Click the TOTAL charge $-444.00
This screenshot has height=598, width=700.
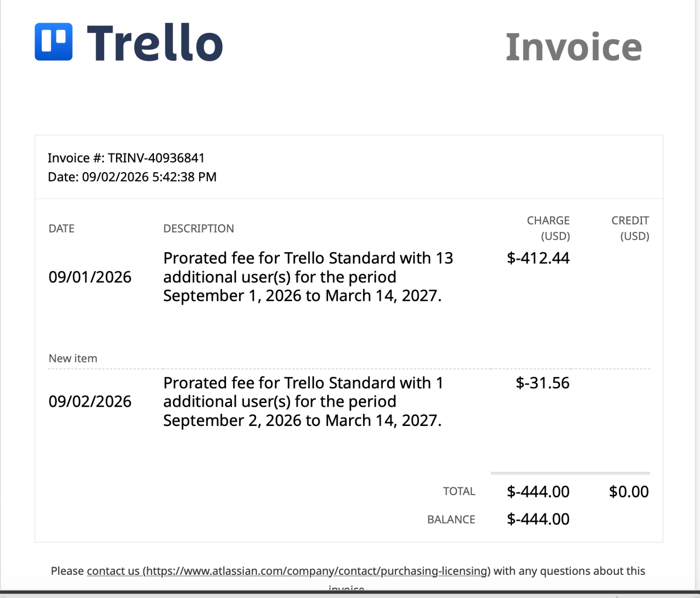(538, 492)
